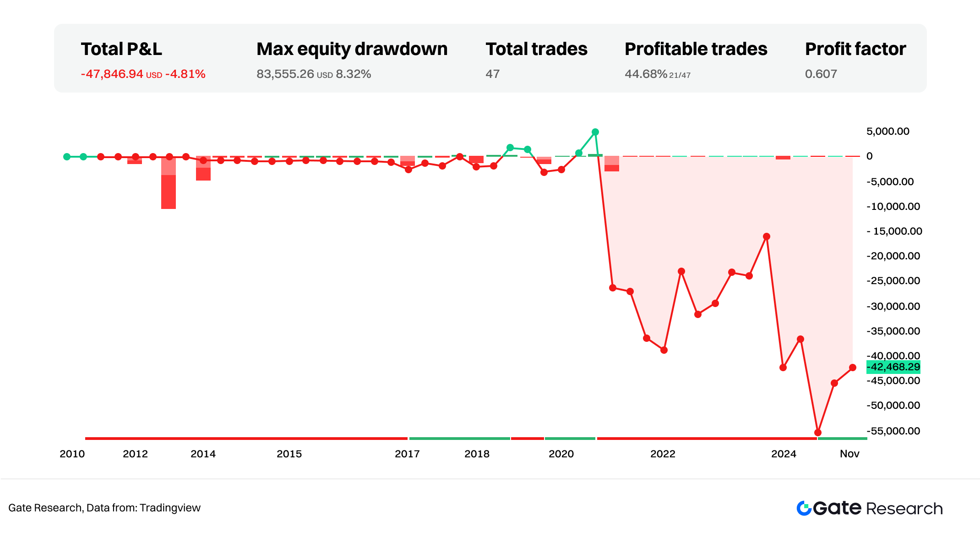Click the Profit factor heading
Viewport: 980px width, 538px height.
click(855, 49)
